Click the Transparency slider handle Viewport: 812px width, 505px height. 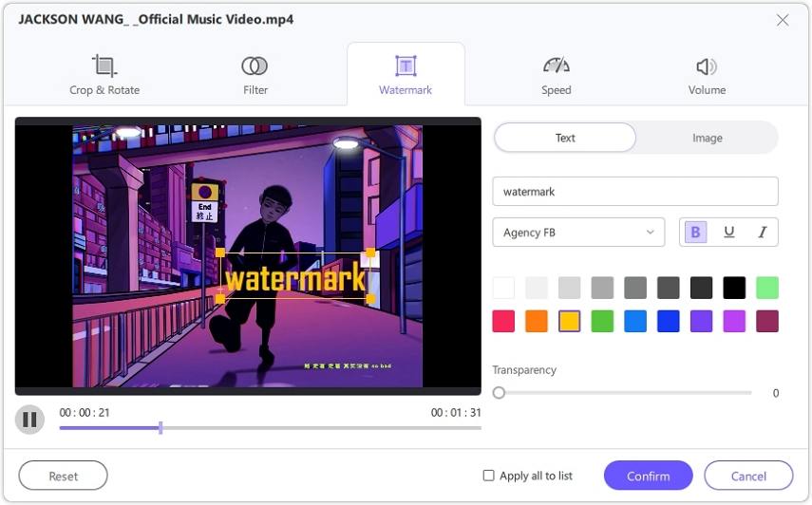click(499, 393)
